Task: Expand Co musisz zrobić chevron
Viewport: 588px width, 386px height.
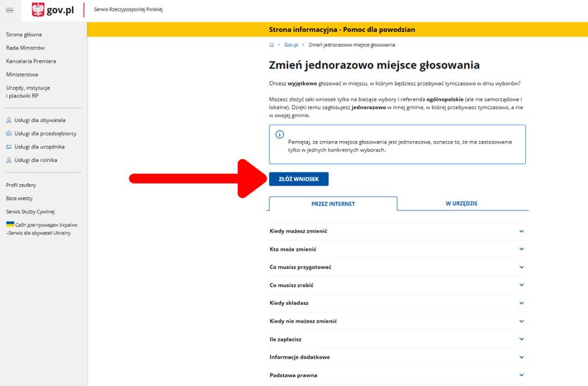Action: click(x=521, y=285)
